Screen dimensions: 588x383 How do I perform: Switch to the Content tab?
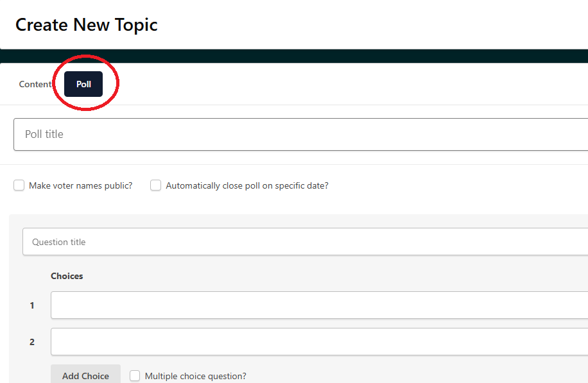pyautogui.click(x=35, y=84)
